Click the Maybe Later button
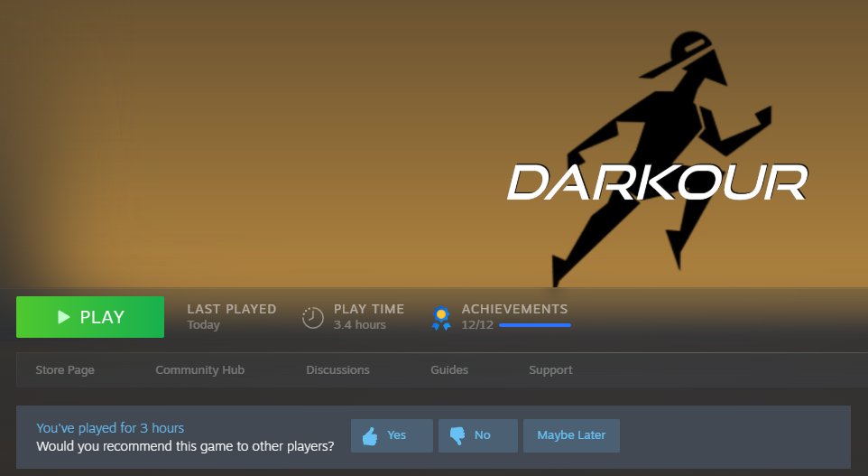The width and height of the screenshot is (868, 476). (x=571, y=435)
